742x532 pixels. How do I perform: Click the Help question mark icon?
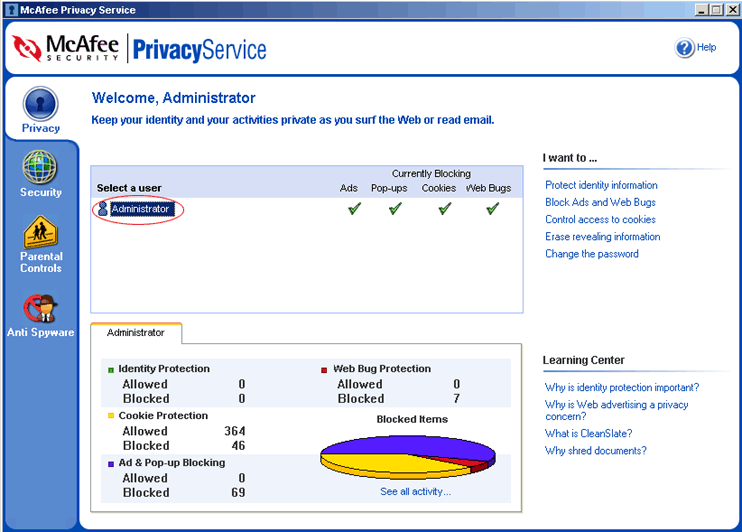pyautogui.click(x=684, y=47)
